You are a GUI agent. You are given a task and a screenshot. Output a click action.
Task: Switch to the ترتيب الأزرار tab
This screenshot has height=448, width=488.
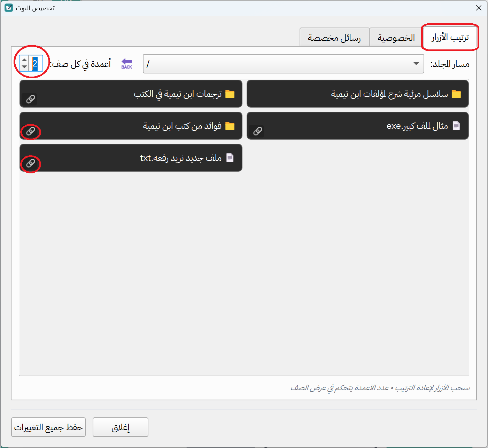tap(450, 37)
